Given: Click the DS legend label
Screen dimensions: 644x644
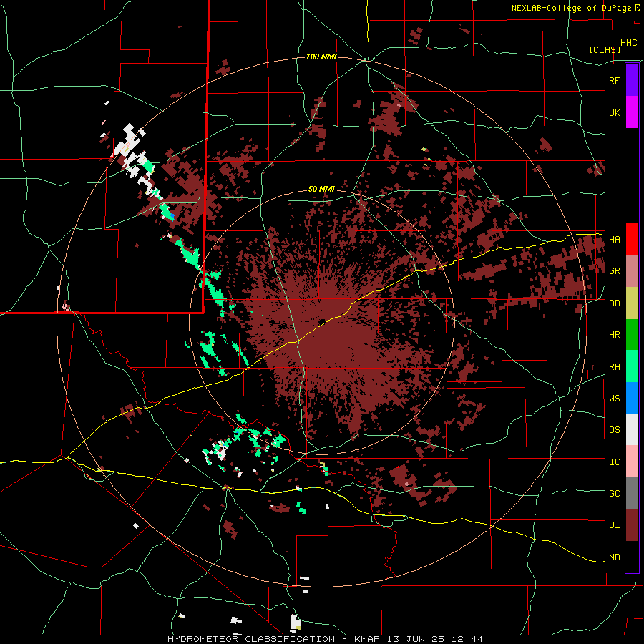Looking at the screenshot, I should [x=614, y=430].
